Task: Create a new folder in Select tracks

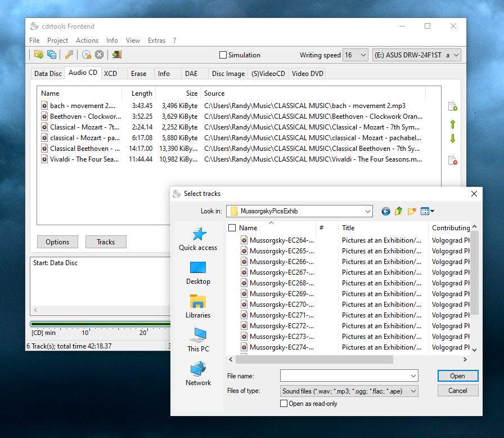Action: coord(412,211)
